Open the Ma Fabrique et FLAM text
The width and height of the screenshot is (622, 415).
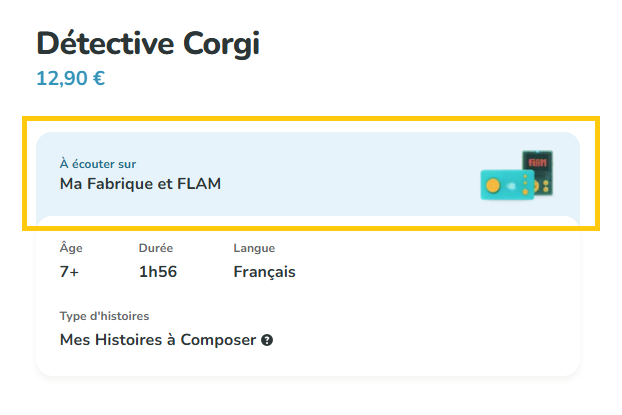tap(140, 184)
